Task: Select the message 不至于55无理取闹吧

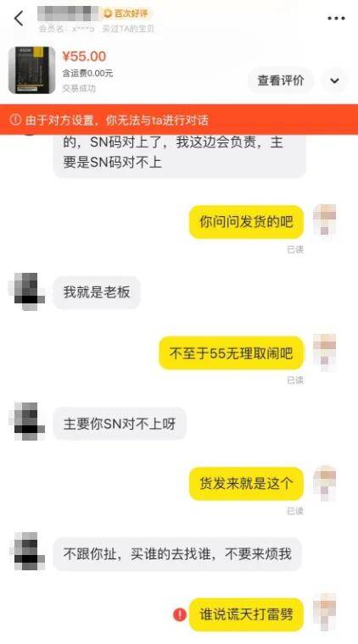Action: click(231, 353)
